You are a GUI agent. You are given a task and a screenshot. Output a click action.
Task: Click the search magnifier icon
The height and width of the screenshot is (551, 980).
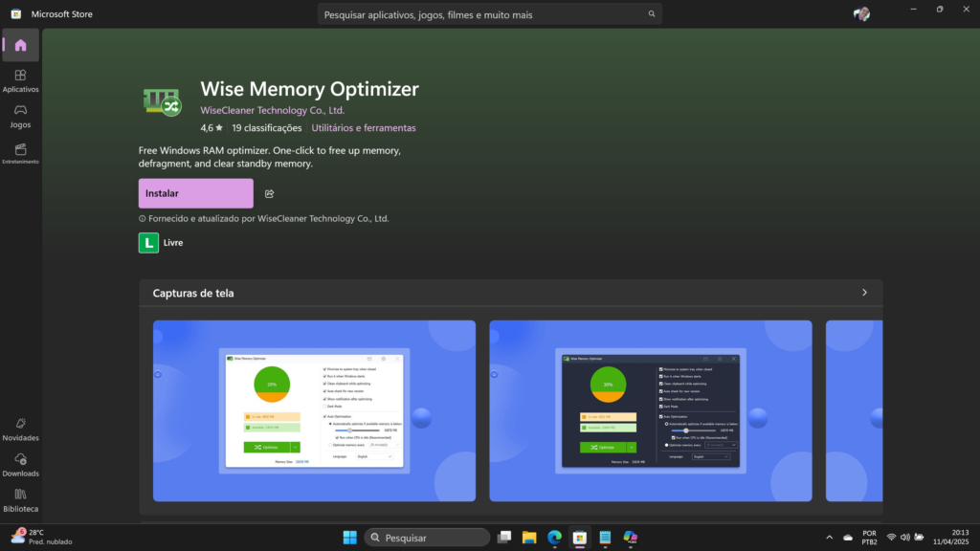point(652,14)
